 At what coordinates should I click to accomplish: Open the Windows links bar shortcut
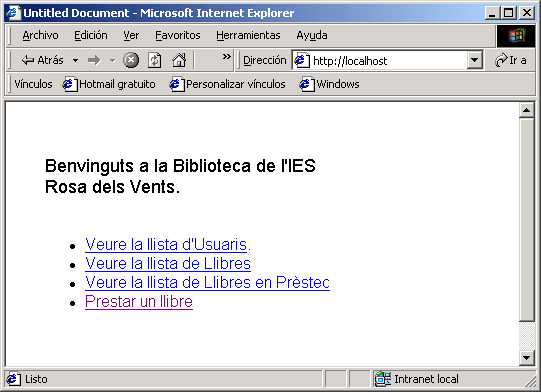(x=329, y=84)
